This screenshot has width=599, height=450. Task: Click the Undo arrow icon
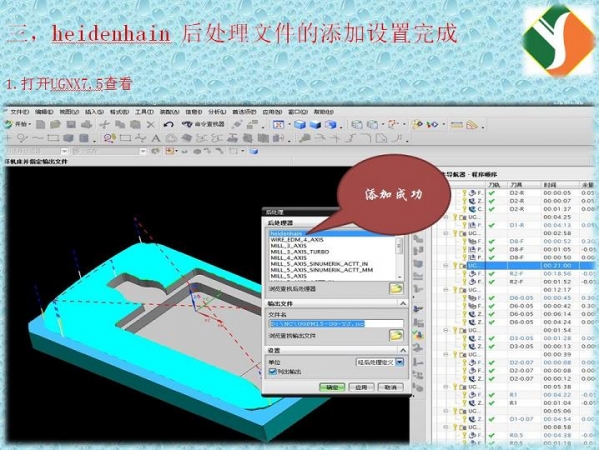pos(168,125)
